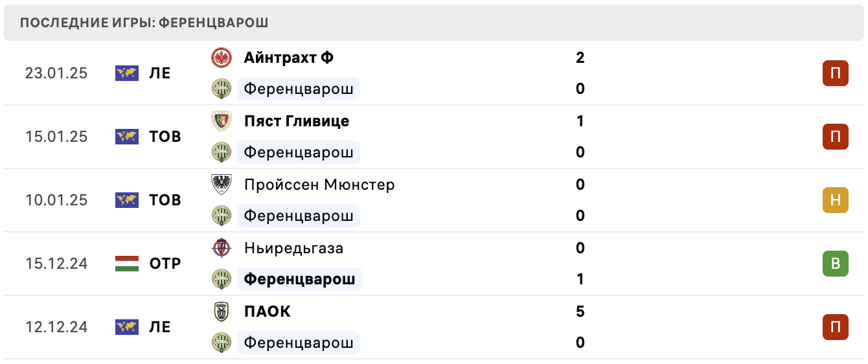This screenshot has width=868, height=364.
Task: Click the Hungarian flag league icon
Action: click(127, 264)
